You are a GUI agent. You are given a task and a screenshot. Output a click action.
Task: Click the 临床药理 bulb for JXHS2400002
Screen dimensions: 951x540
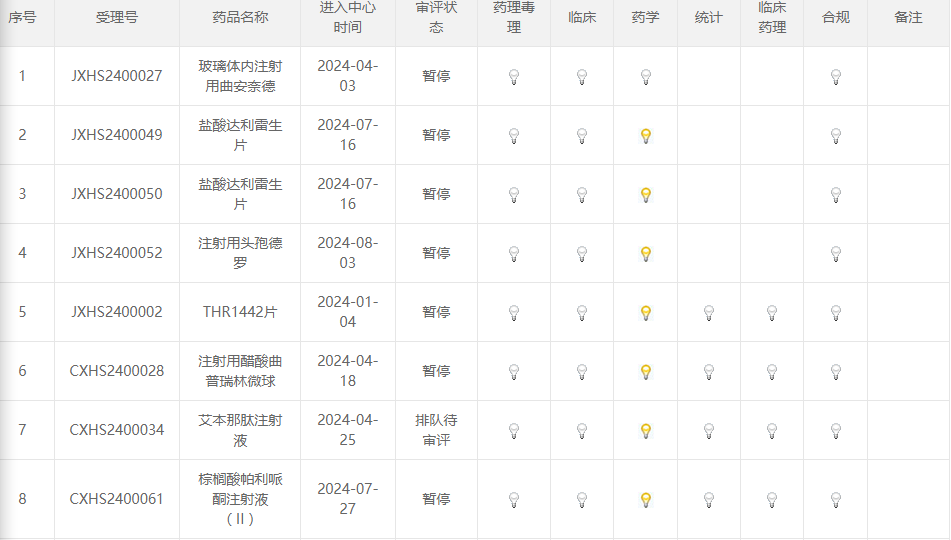coord(772,312)
